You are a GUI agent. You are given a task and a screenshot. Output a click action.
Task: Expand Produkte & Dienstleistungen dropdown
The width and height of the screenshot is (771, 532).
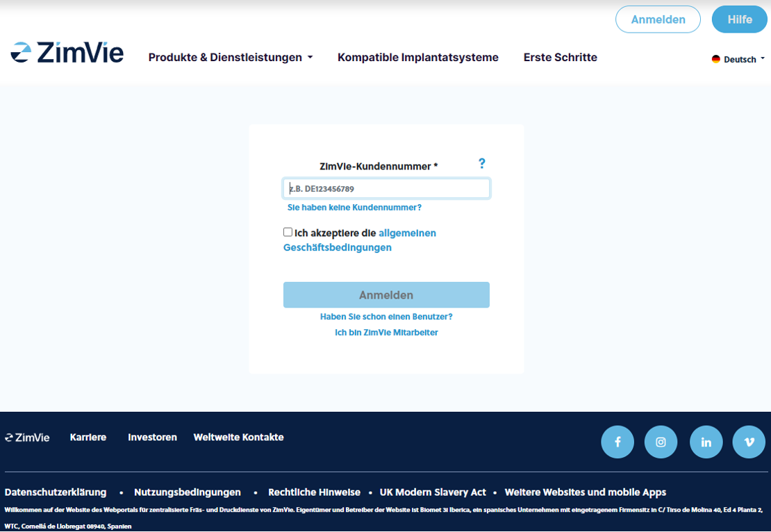pos(231,58)
